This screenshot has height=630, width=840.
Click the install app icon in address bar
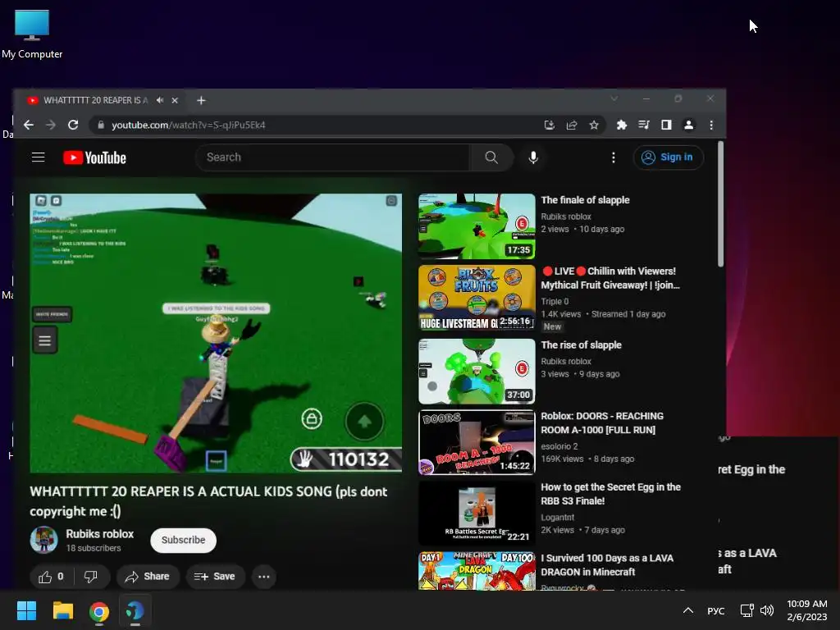(549, 125)
